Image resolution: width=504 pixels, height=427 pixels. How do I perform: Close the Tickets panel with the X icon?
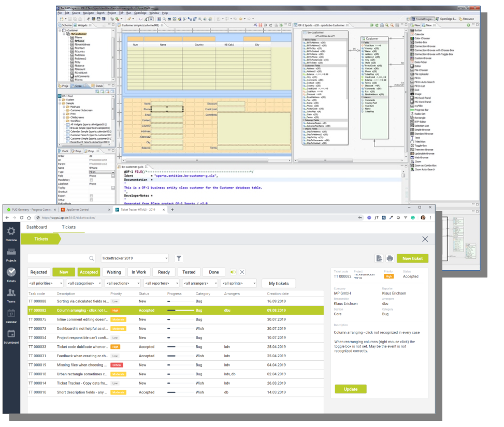click(x=425, y=239)
